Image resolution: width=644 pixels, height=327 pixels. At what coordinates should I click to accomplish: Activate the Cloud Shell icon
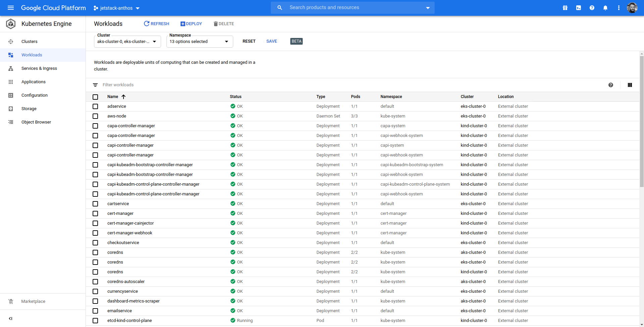[x=578, y=7]
